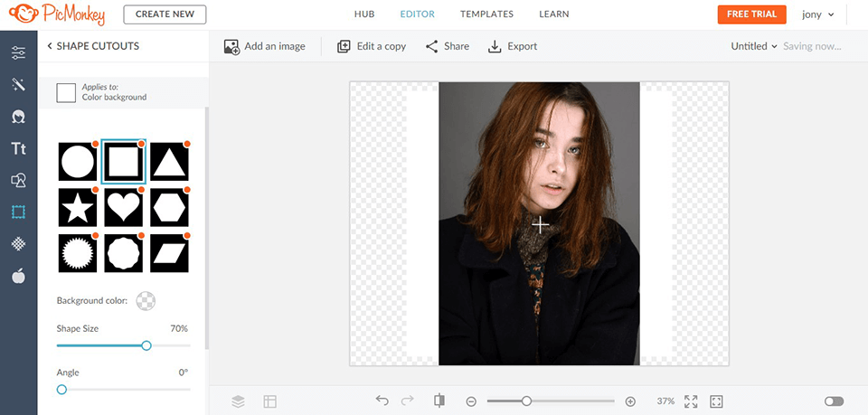Select the Effects magic wand icon
This screenshot has width=868, height=415.
tap(18, 85)
